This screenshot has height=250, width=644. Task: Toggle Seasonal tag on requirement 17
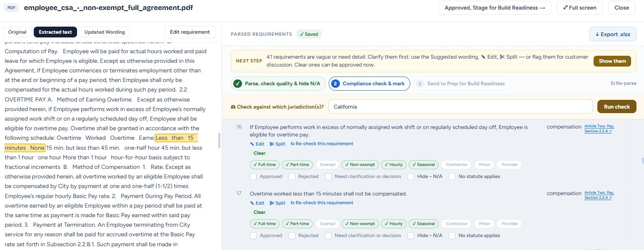tap(424, 224)
